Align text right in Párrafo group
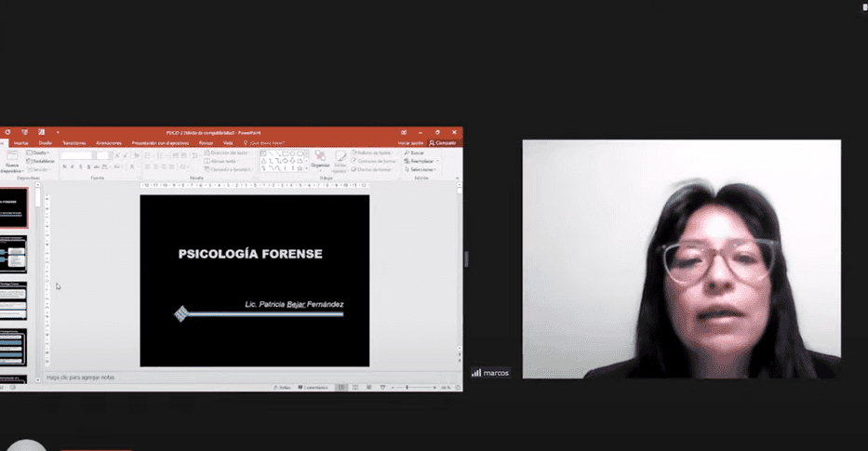 pos(165,166)
